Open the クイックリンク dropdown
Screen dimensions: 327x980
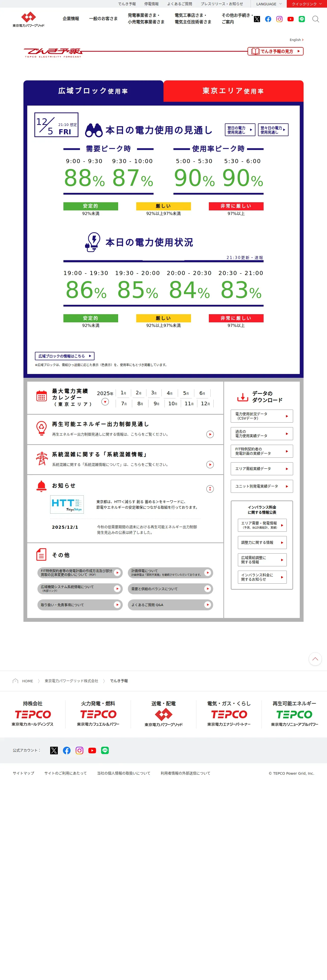[x=307, y=4]
